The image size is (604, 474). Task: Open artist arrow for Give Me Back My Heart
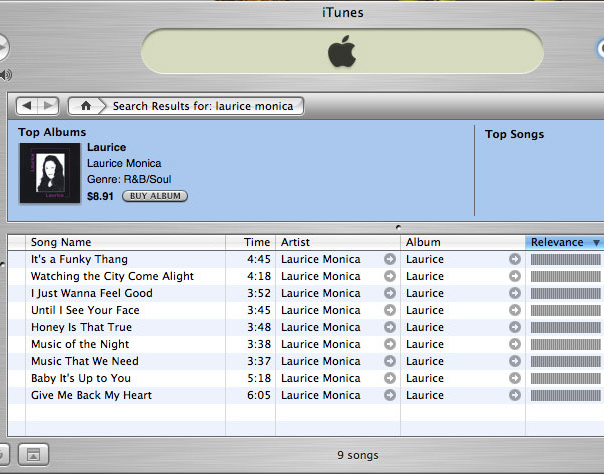pos(390,395)
